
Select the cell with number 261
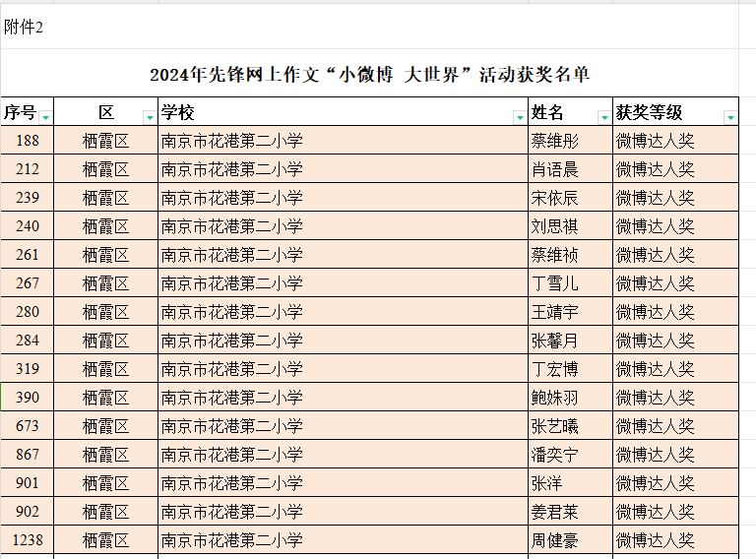coord(27,255)
